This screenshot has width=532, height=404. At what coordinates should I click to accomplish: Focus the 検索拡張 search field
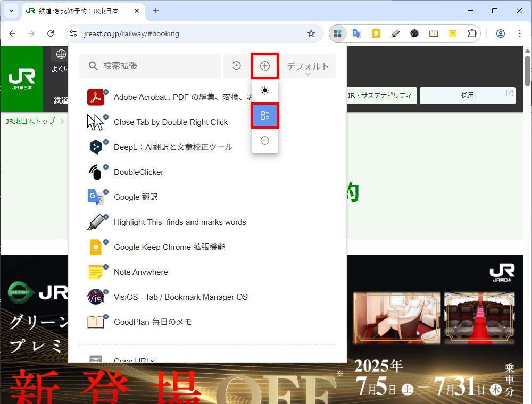[151, 66]
